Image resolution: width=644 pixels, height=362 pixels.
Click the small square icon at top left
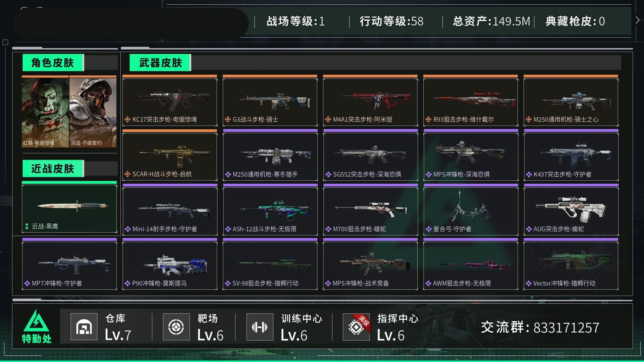(x=5, y=42)
